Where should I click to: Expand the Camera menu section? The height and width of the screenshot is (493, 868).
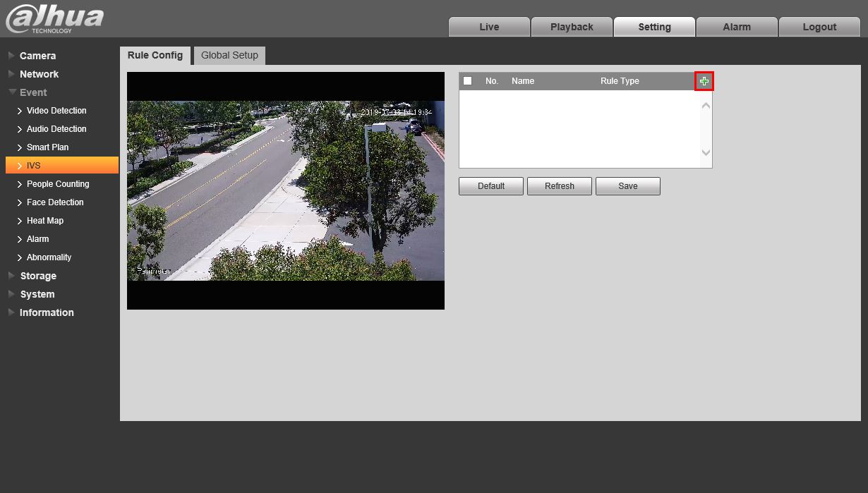coord(37,56)
